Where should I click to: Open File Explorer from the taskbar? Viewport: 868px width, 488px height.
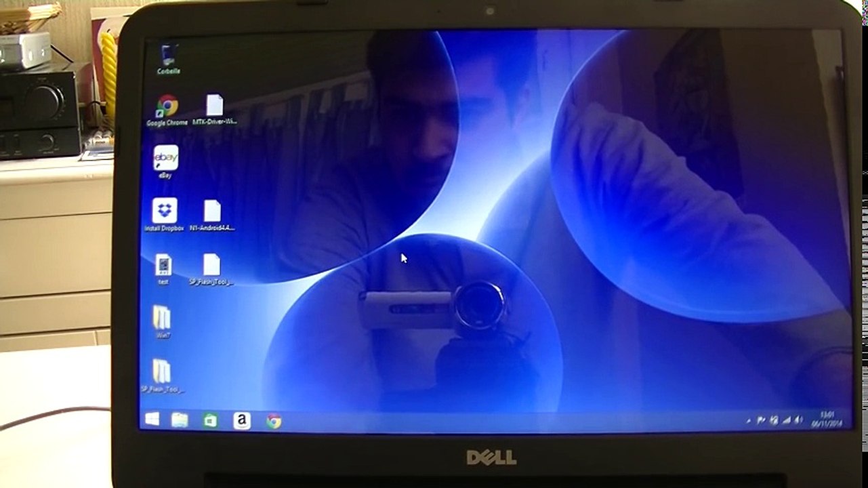pos(180,420)
